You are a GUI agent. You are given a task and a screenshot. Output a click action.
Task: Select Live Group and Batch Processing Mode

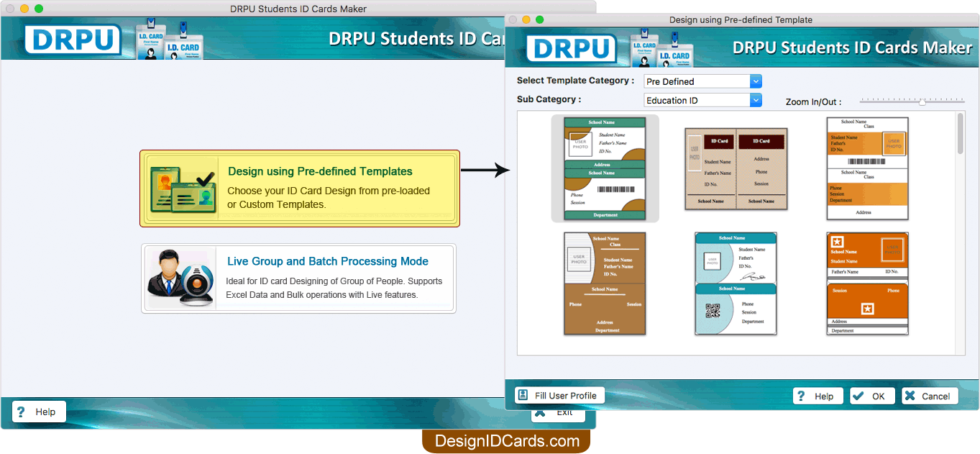pos(298,278)
